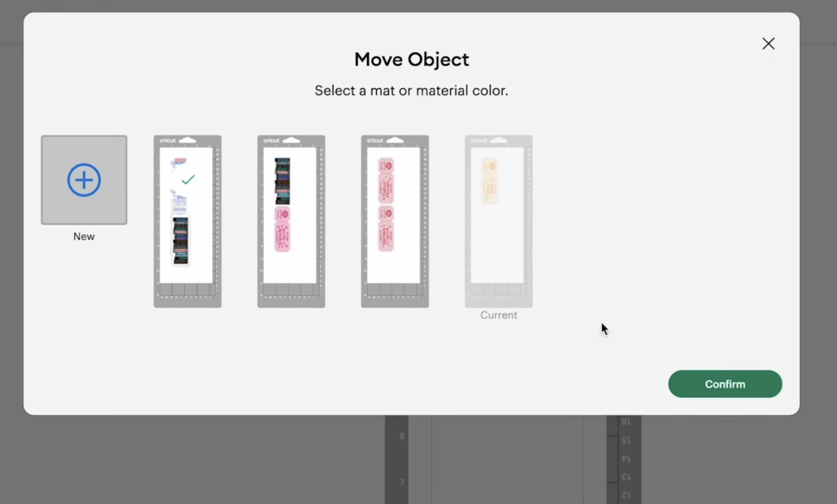Choose the faded mat labeled Current
837x504 pixels.
[x=498, y=221]
